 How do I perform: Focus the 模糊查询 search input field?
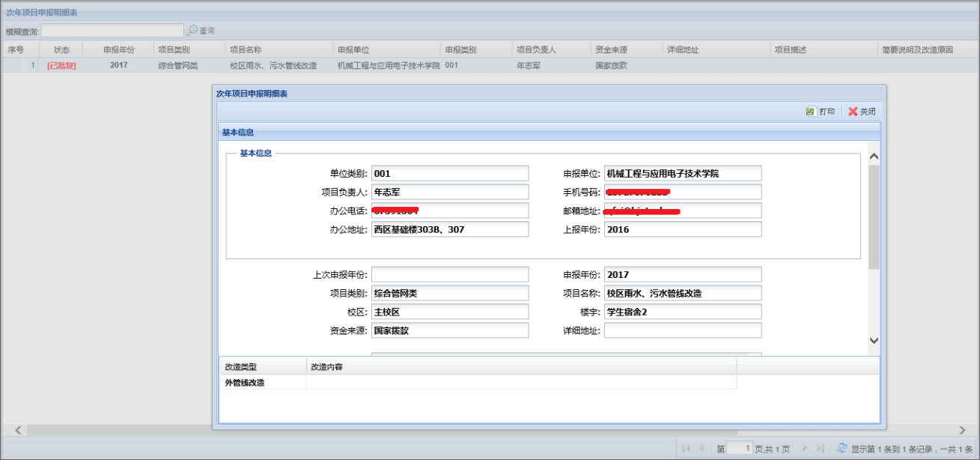tap(112, 31)
